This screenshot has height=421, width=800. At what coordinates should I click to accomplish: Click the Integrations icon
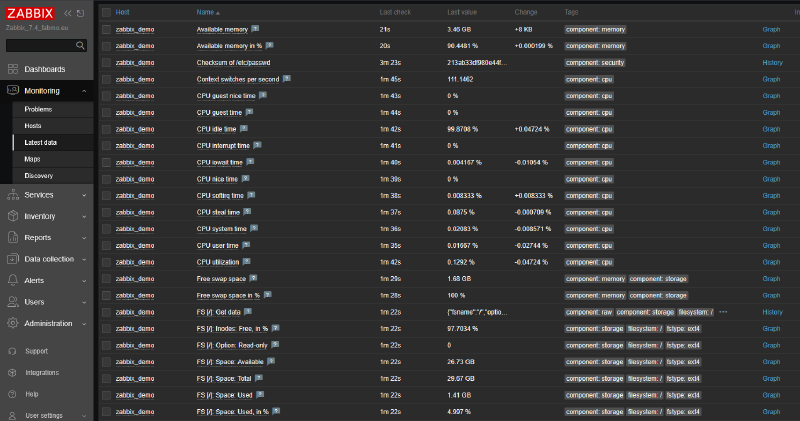13,373
